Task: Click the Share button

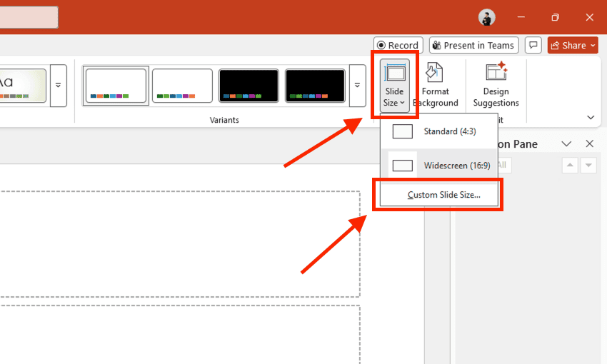Action: coord(573,45)
